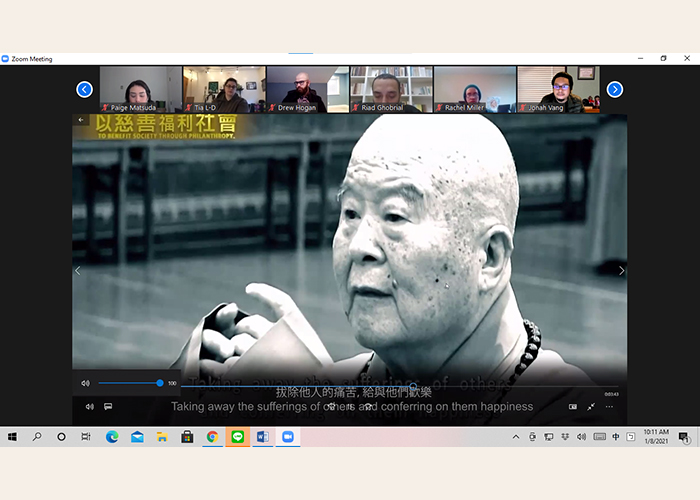
Task: Launch Microsoft Edge from taskbar
Action: [x=112, y=437]
